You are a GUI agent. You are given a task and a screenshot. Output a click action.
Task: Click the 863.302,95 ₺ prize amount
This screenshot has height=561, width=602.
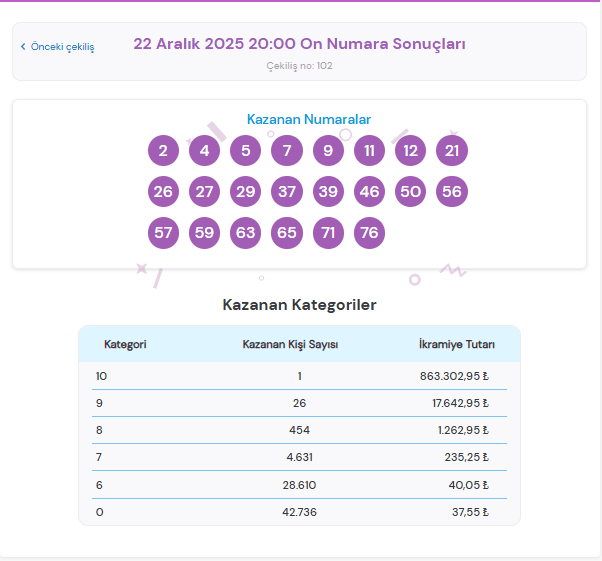coord(454,376)
